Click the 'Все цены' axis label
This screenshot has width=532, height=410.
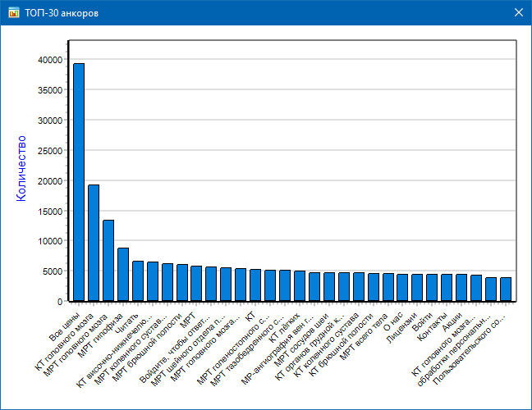point(65,327)
